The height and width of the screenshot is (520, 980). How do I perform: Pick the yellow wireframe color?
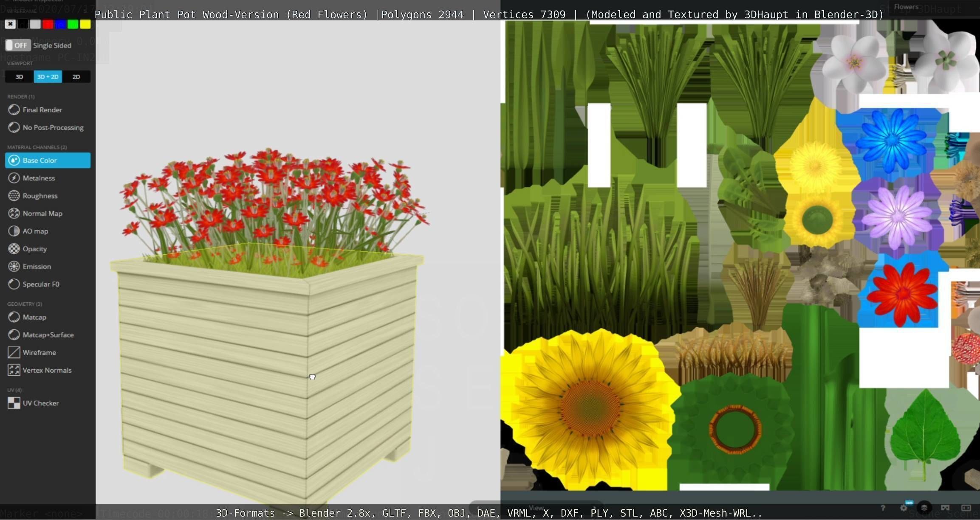(x=85, y=24)
